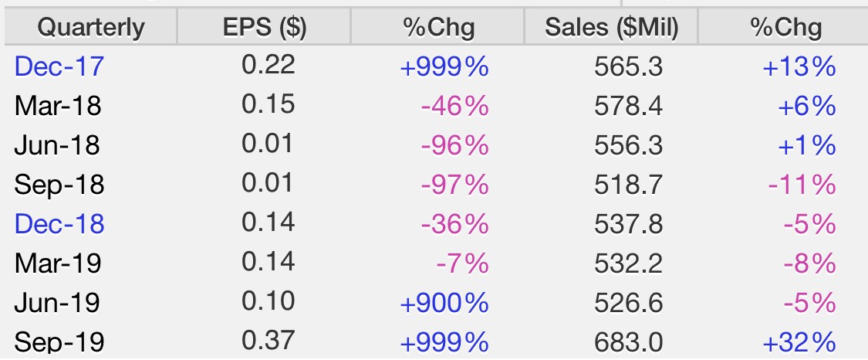Click the -97% EPS change value

coord(455,185)
